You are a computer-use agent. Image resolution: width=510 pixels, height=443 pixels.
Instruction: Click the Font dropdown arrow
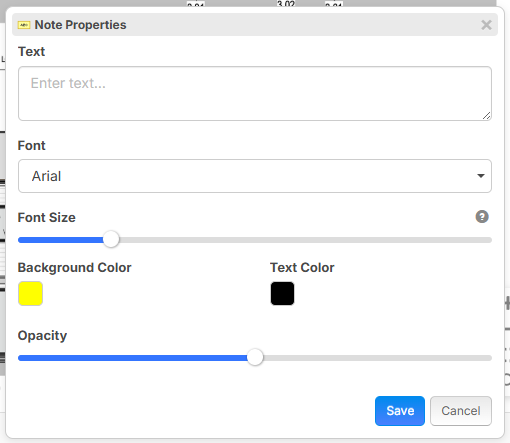[481, 176]
